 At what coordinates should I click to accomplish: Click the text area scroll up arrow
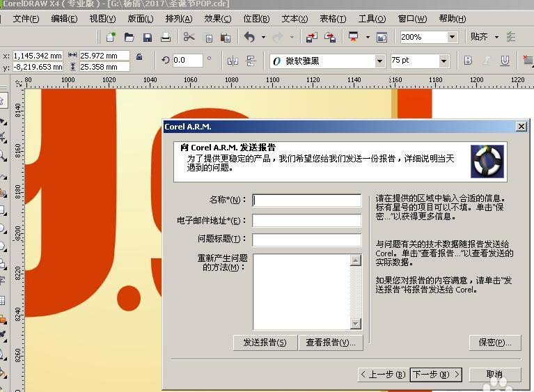point(356,260)
